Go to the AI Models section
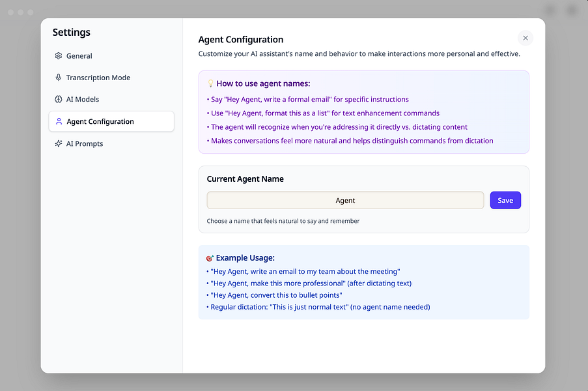Image resolution: width=588 pixels, height=391 pixels. (x=83, y=100)
